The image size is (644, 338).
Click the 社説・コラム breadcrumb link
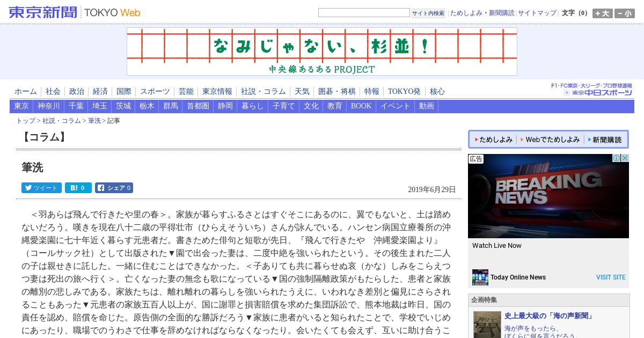click(62, 121)
